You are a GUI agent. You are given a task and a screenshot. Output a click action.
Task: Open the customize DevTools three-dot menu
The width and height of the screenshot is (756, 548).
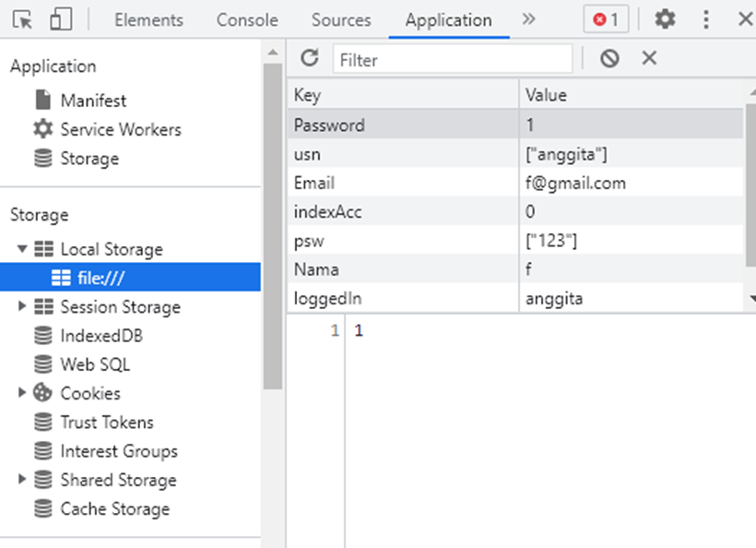pos(706,19)
